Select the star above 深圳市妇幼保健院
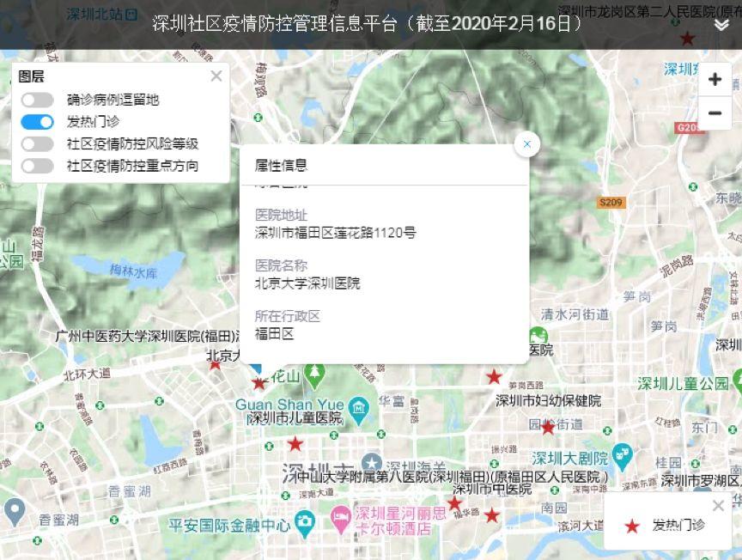Screen dimensions: 742x560 pyautogui.click(x=494, y=377)
